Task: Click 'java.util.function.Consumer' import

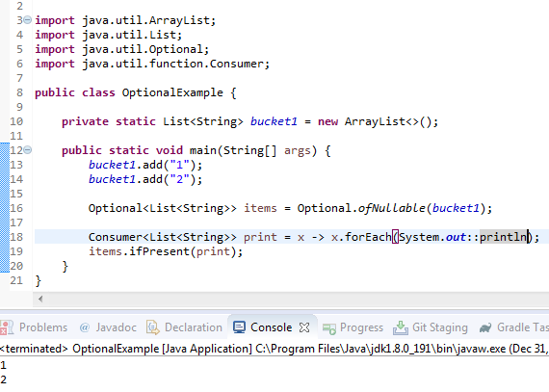Action: coord(172,64)
